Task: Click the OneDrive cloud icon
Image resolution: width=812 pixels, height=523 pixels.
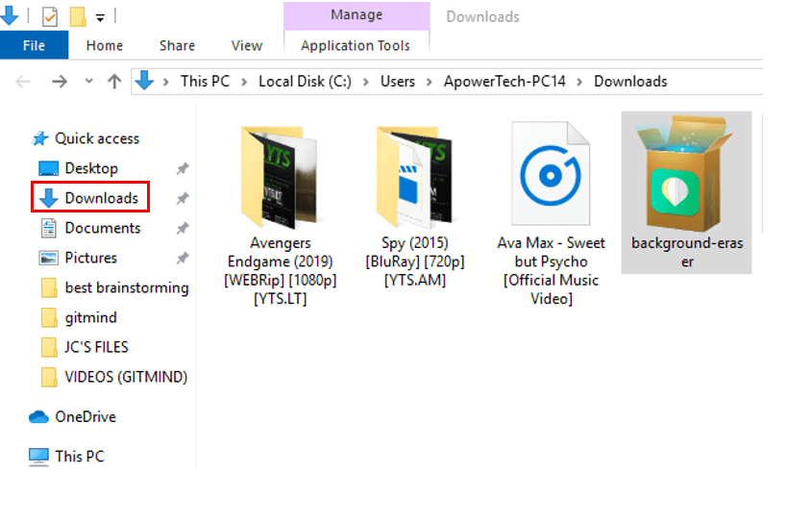Action: click(x=38, y=416)
